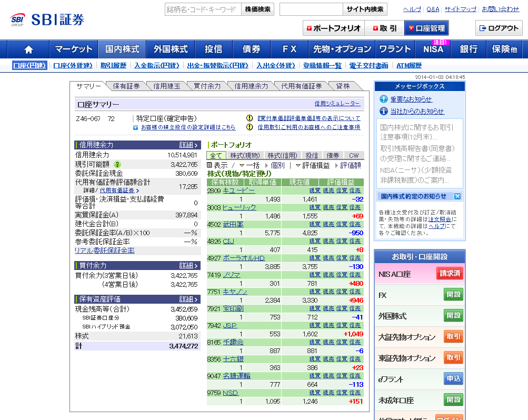This screenshot has width=528, height=420.
Task: Open サイトマップ link
Action: (x=460, y=9)
